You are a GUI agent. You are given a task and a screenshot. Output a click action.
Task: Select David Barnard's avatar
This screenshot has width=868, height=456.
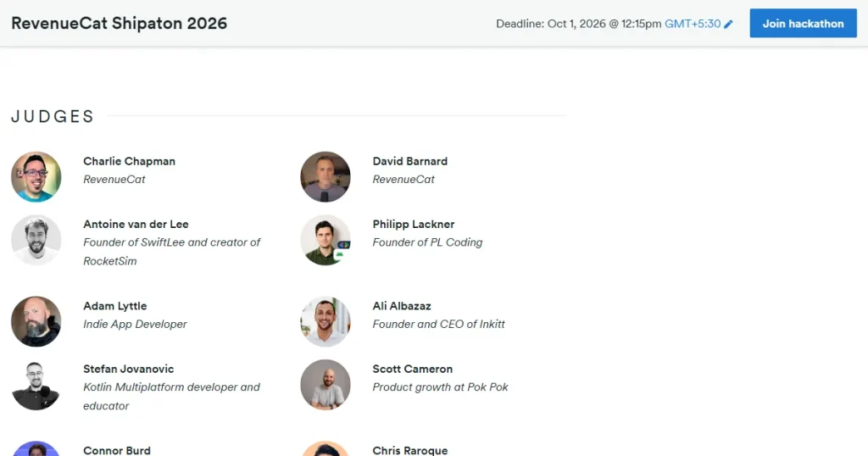click(325, 177)
